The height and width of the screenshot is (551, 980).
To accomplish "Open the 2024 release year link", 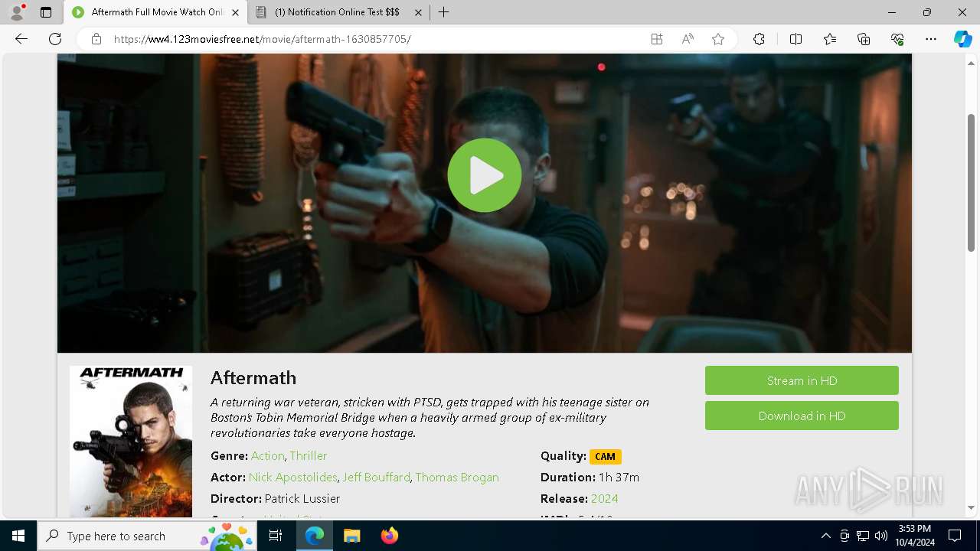I will pyautogui.click(x=605, y=498).
